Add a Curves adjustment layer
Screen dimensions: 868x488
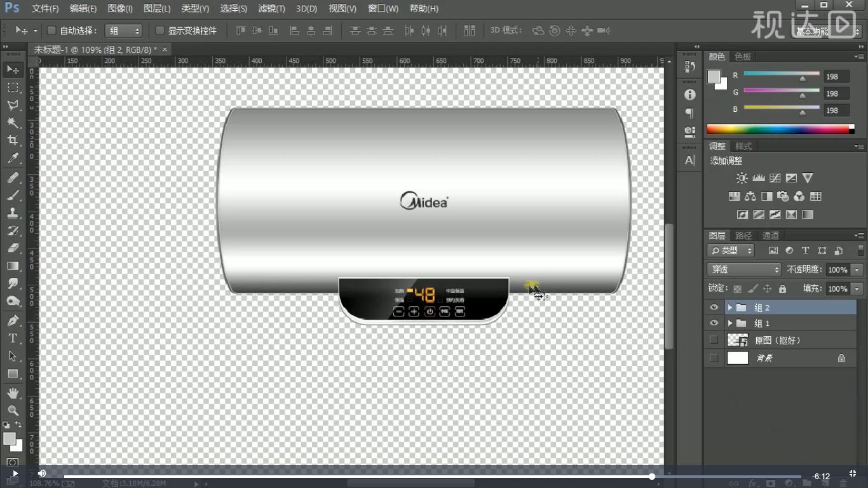tap(775, 179)
